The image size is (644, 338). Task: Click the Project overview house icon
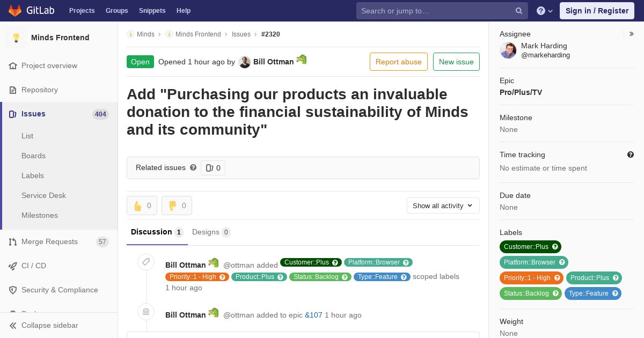pyautogui.click(x=13, y=65)
